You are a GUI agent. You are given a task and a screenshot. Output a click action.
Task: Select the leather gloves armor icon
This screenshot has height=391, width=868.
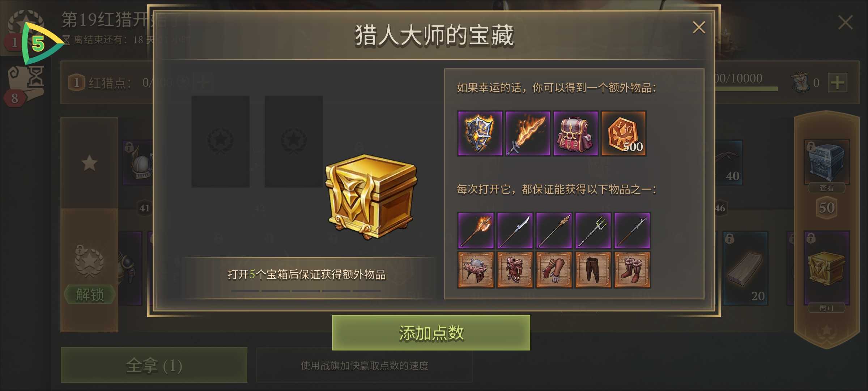coord(554,270)
